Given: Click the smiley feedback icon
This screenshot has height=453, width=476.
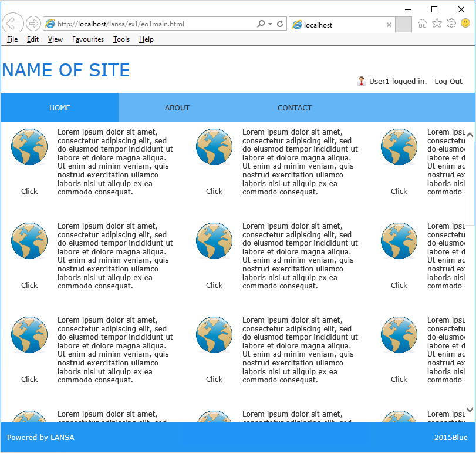Looking at the screenshot, I should tap(465, 23).
